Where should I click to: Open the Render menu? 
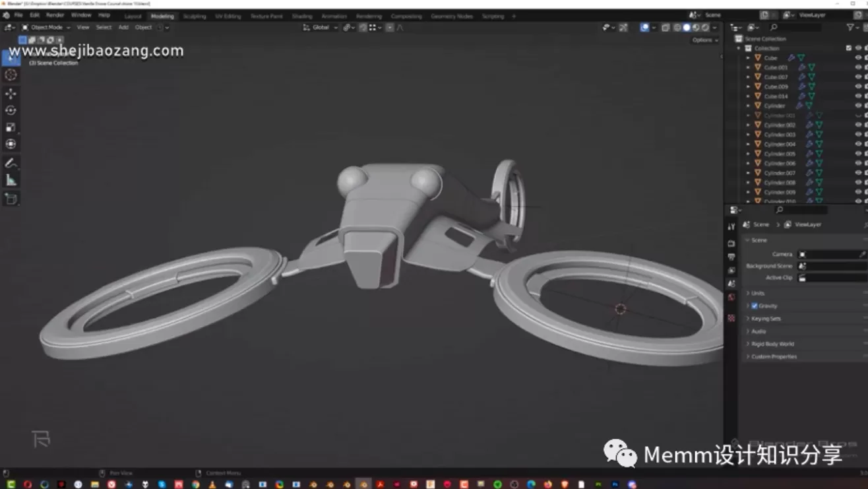pyautogui.click(x=55, y=15)
